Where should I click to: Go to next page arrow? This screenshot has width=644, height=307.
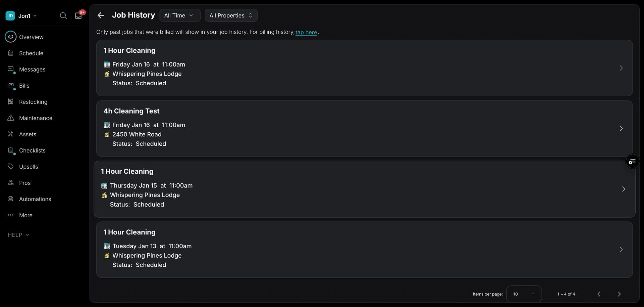619,294
